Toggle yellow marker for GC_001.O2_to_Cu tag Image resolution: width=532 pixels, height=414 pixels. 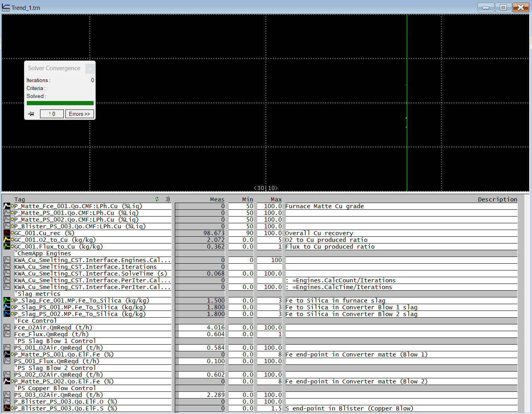(x=12, y=240)
